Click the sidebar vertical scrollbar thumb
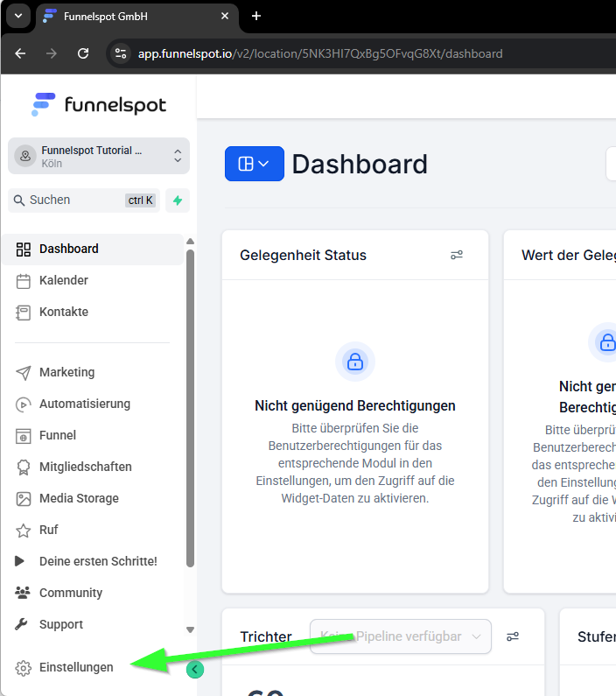616x696 pixels. point(190,408)
